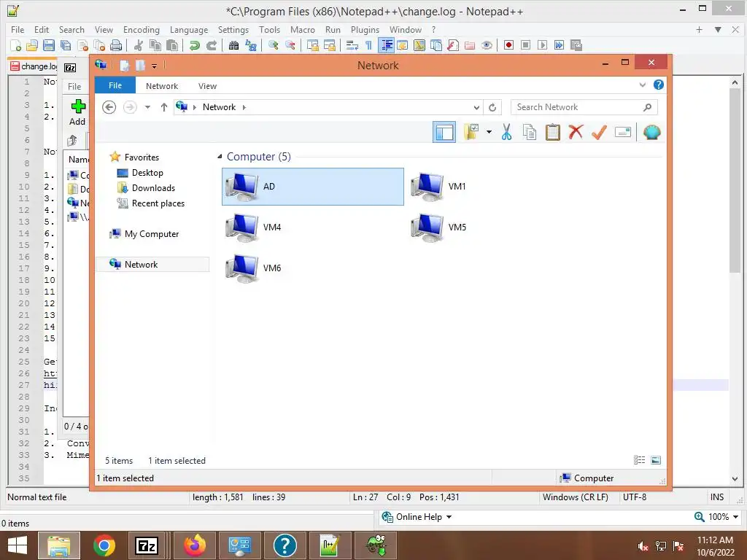Select the AD computer
Viewport: 747px width, 560px height.
[312, 187]
